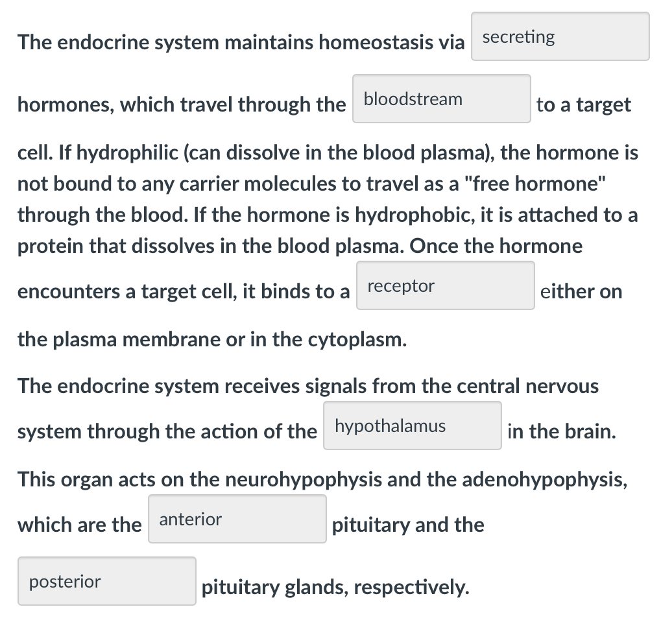Click the input field containing "secreting"
This screenshot has height=644, width=661.
coord(559,37)
